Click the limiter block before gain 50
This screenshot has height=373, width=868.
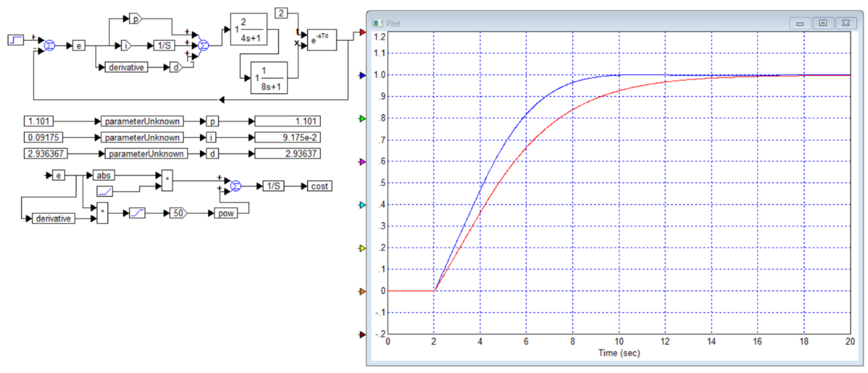click(137, 213)
